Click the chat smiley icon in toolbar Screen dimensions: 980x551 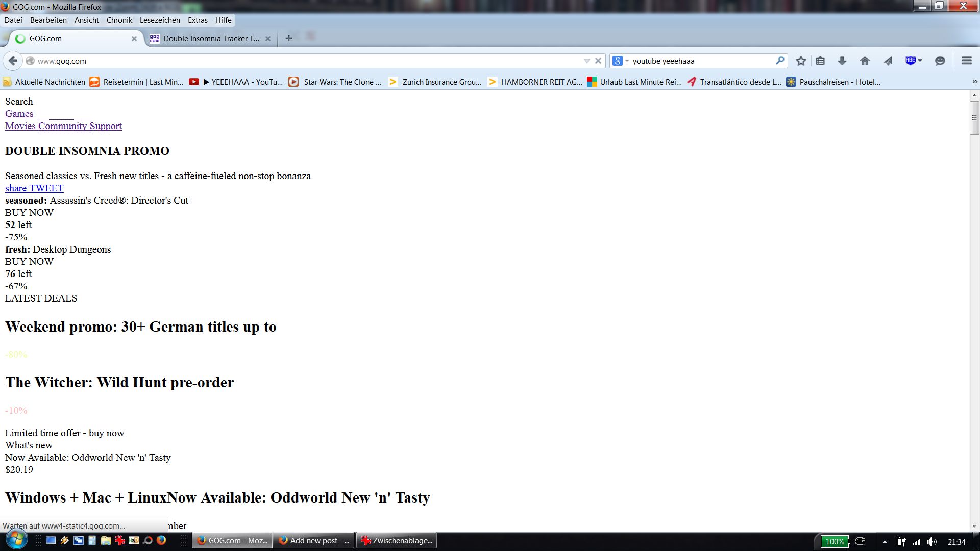[x=940, y=61]
